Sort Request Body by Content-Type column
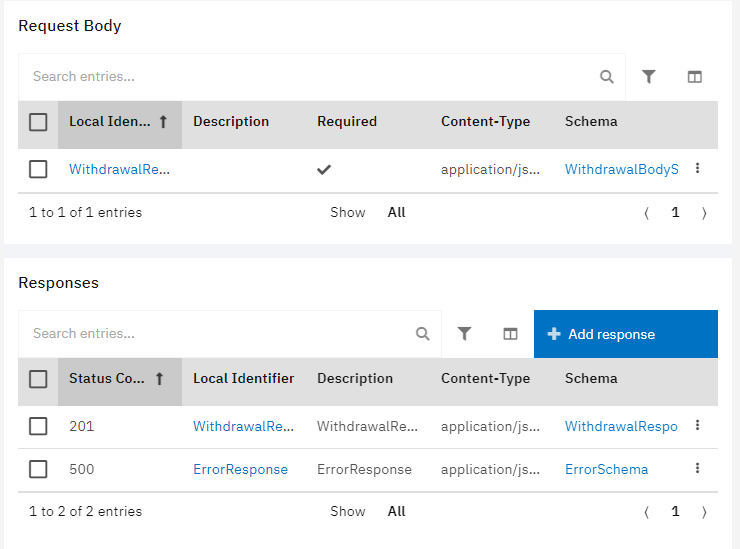Viewport: 740px width, 549px height. tap(486, 121)
